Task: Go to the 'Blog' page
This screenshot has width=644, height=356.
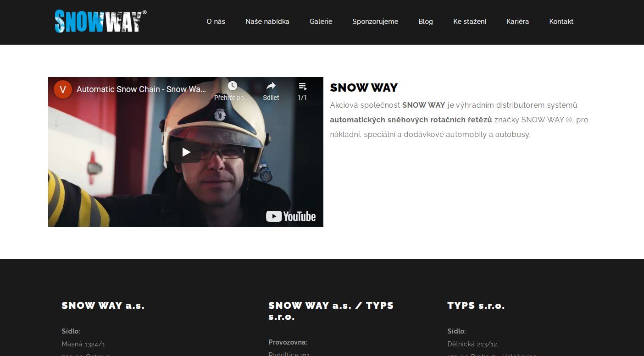Action: (426, 22)
